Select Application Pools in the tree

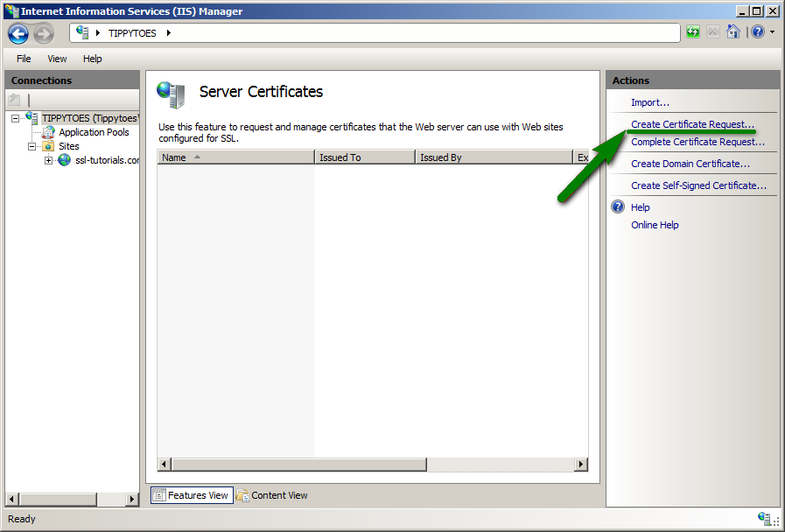point(95,132)
